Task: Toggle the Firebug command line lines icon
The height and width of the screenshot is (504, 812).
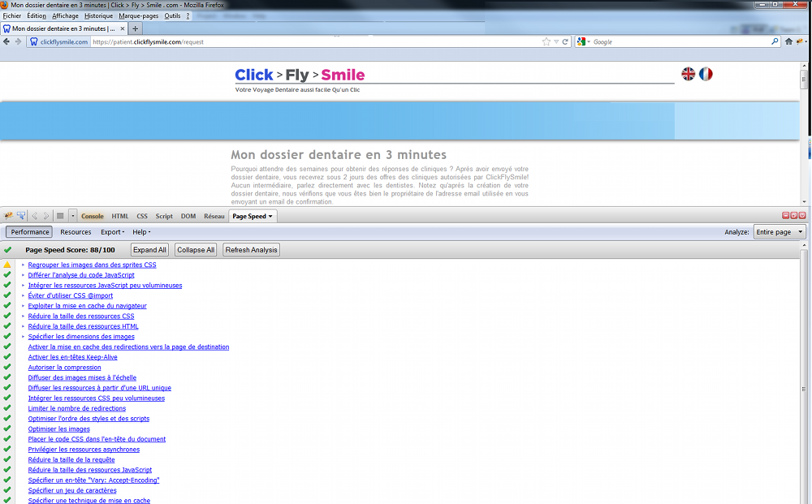Action: coord(60,216)
